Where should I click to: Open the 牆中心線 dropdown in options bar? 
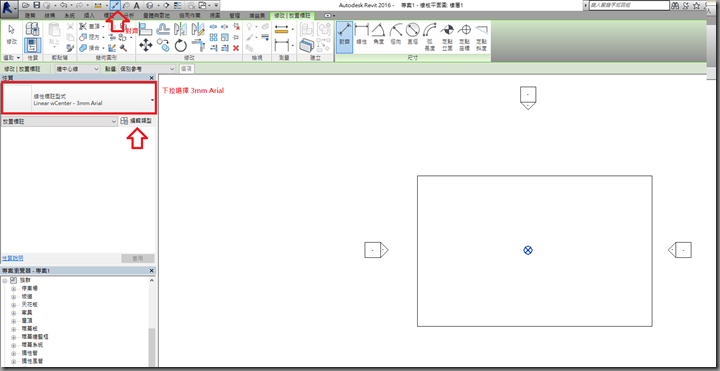point(78,68)
